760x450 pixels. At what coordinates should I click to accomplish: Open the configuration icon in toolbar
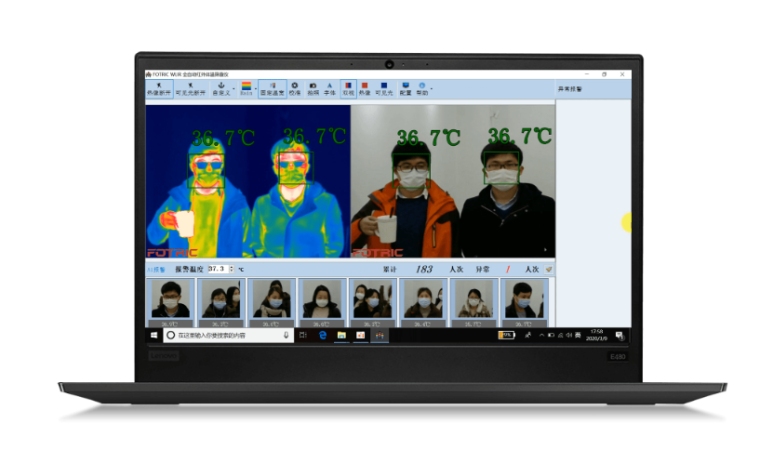(405, 88)
